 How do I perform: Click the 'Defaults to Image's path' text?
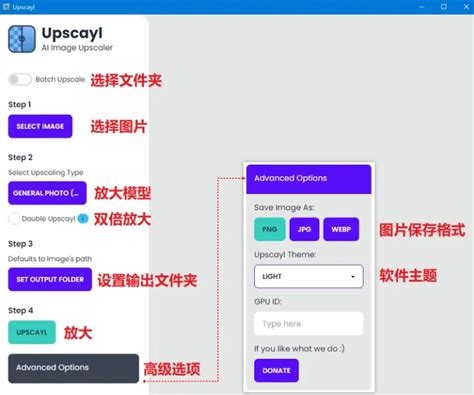tap(50, 259)
